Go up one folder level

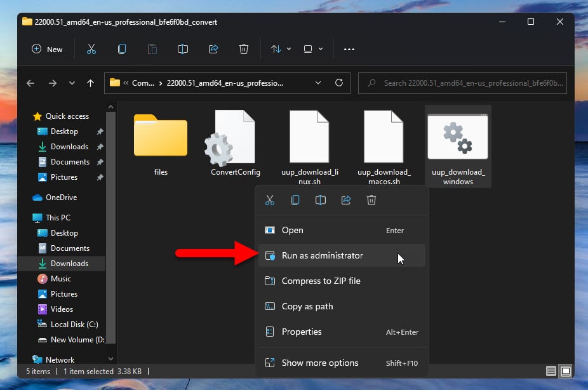coord(90,83)
